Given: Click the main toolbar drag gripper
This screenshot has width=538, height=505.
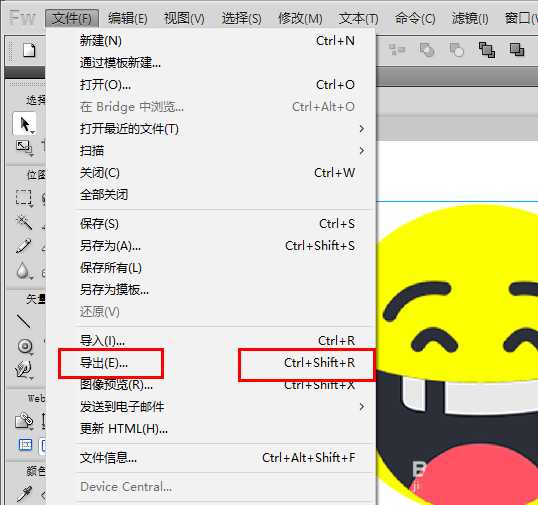Looking at the screenshot, I should click(x=11, y=51).
